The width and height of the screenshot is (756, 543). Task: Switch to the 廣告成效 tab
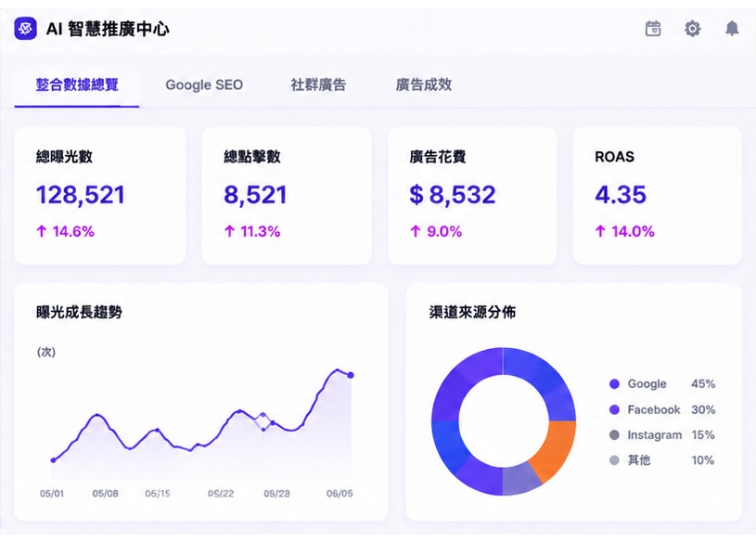[423, 84]
